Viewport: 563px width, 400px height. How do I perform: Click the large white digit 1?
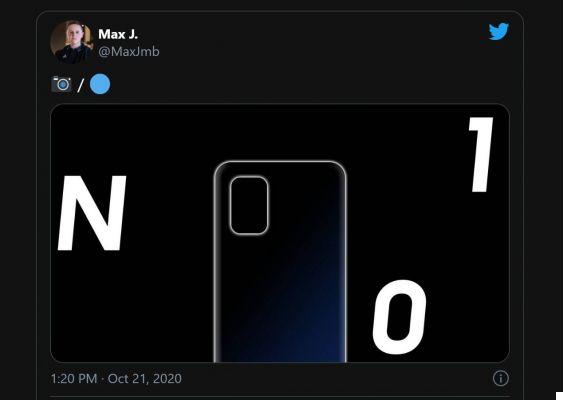tap(481, 155)
